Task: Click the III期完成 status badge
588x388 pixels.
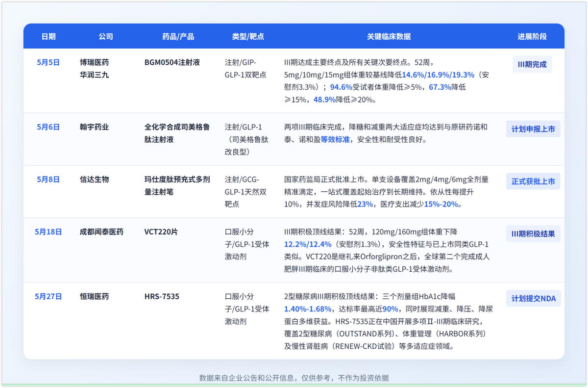Action: (532, 64)
